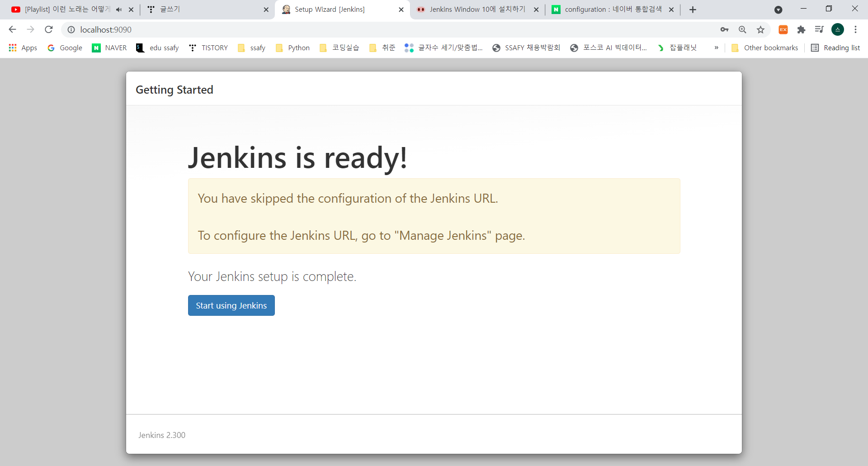
Task: Bookmark this page with the star icon
Action: coord(760,29)
